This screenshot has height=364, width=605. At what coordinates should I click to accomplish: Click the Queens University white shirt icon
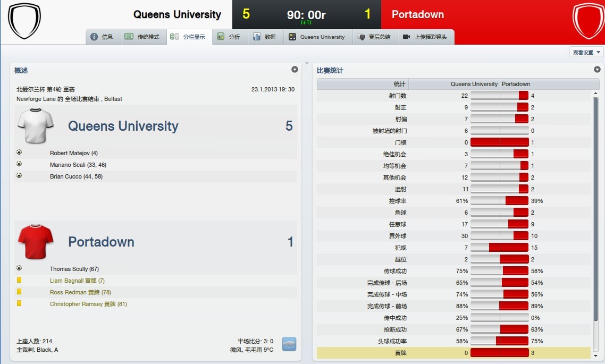coord(36,126)
